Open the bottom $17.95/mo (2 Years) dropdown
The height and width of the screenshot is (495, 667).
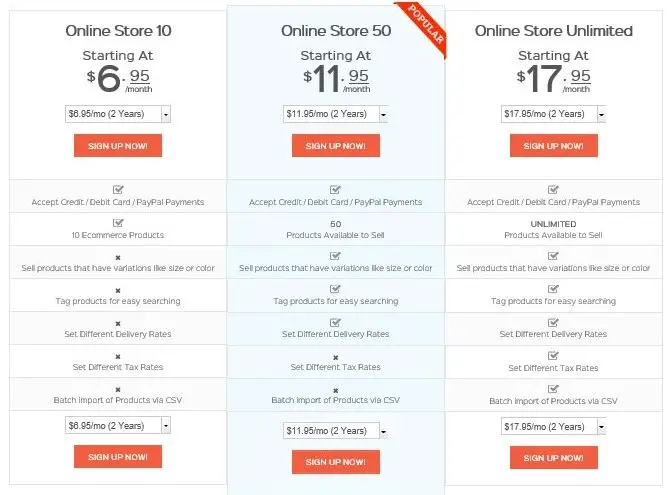tap(553, 427)
